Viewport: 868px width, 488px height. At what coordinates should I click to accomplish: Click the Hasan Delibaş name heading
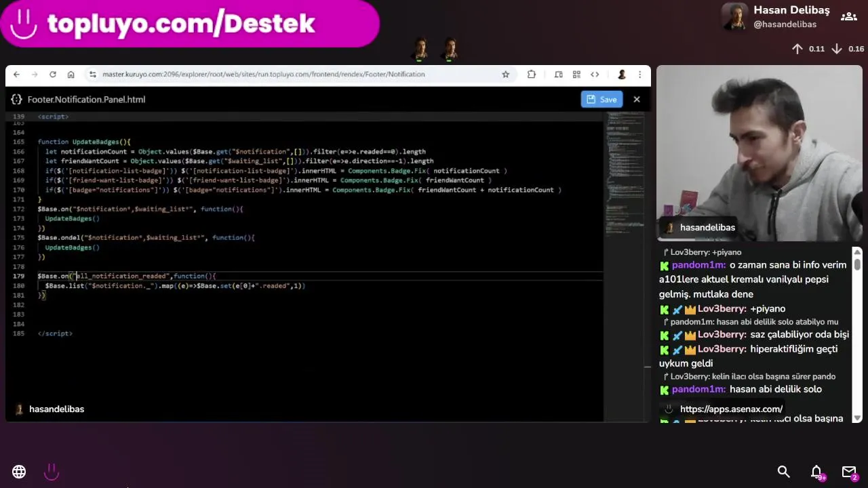tap(791, 10)
